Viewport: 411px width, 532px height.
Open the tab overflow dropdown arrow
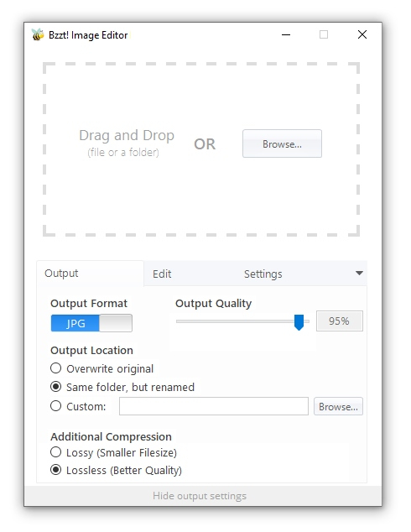pos(359,273)
